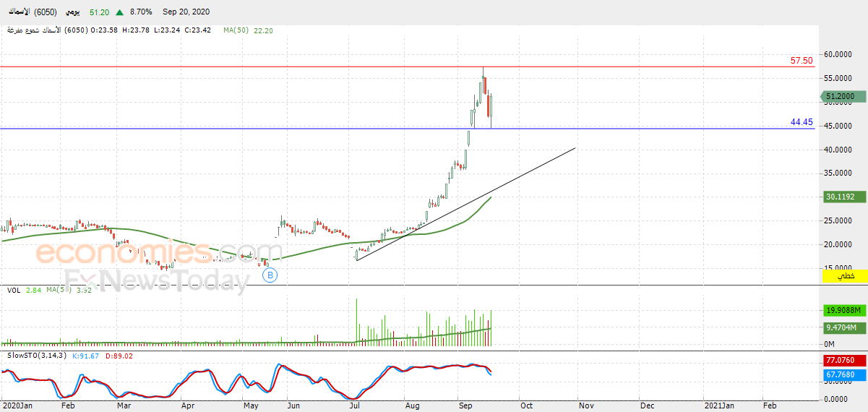Click the green up-triangle price change indicator
This screenshot has height=412, width=868.
[119, 13]
